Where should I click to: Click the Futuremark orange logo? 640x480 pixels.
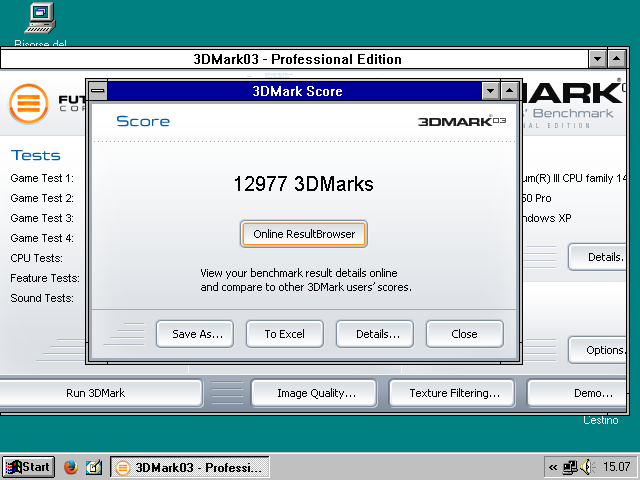(29, 104)
